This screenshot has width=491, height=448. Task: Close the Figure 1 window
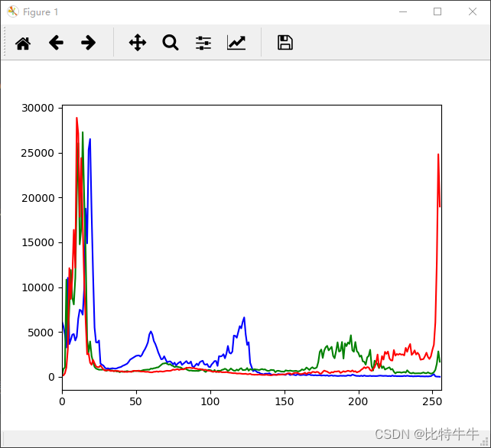pyautogui.click(x=473, y=11)
